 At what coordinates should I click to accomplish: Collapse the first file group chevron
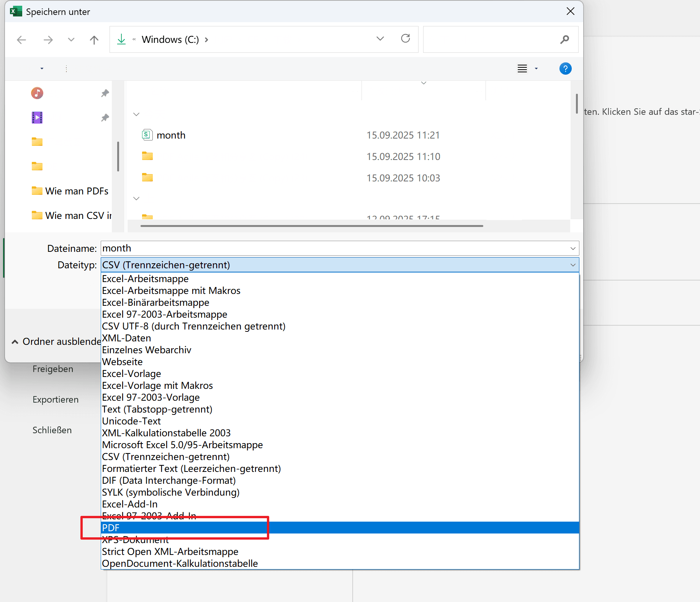[136, 114]
